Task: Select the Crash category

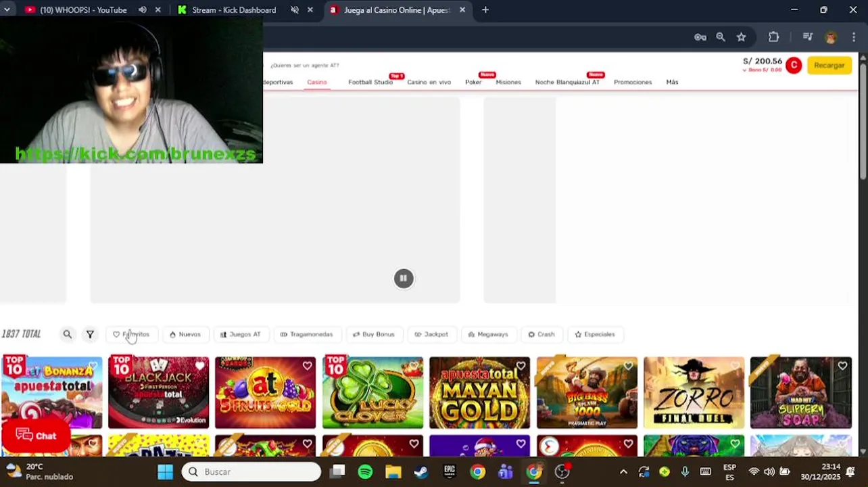Action: [541, 334]
